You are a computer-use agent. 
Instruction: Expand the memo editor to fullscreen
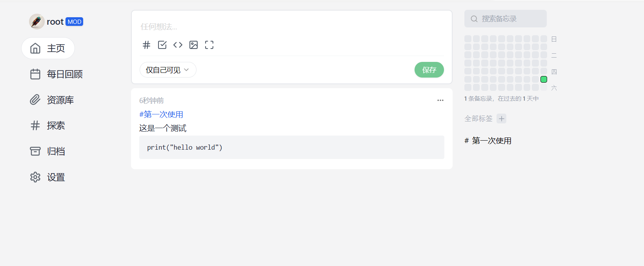209,45
